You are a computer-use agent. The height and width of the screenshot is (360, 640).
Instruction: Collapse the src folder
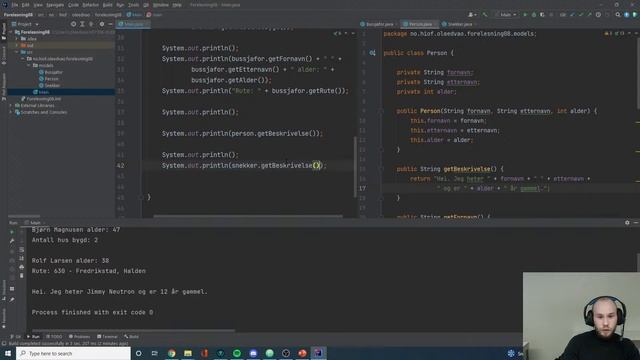coord(17,52)
